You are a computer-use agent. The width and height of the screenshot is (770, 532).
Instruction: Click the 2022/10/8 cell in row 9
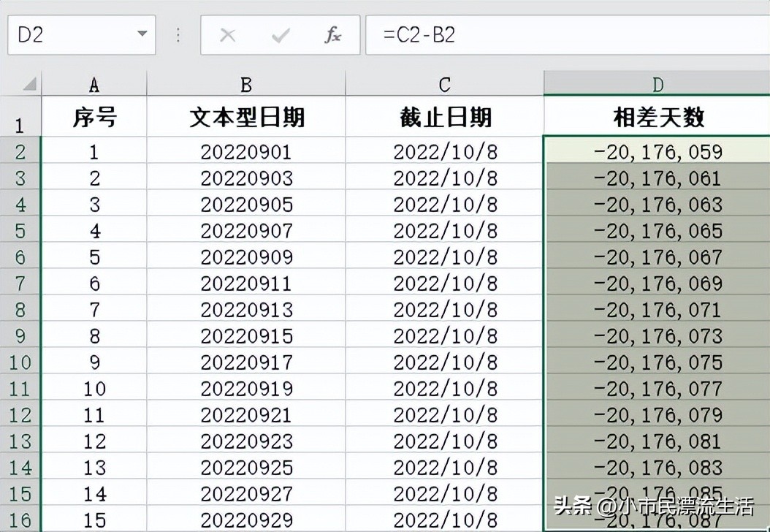pyautogui.click(x=445, y=335)
